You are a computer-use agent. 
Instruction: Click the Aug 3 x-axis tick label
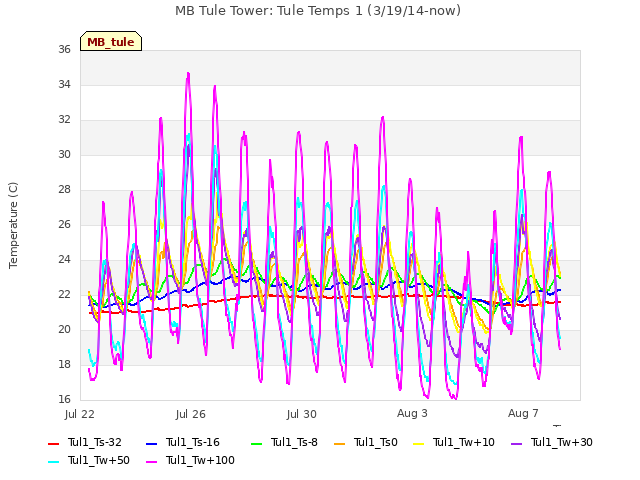(412, 413)
